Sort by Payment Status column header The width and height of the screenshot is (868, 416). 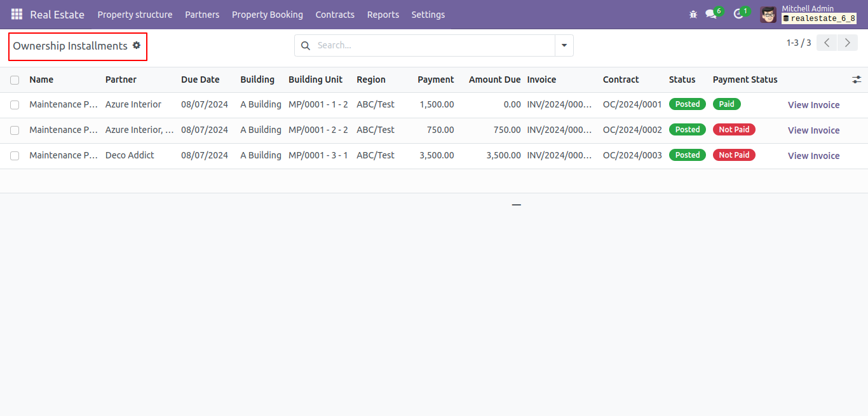coord(745,80)
